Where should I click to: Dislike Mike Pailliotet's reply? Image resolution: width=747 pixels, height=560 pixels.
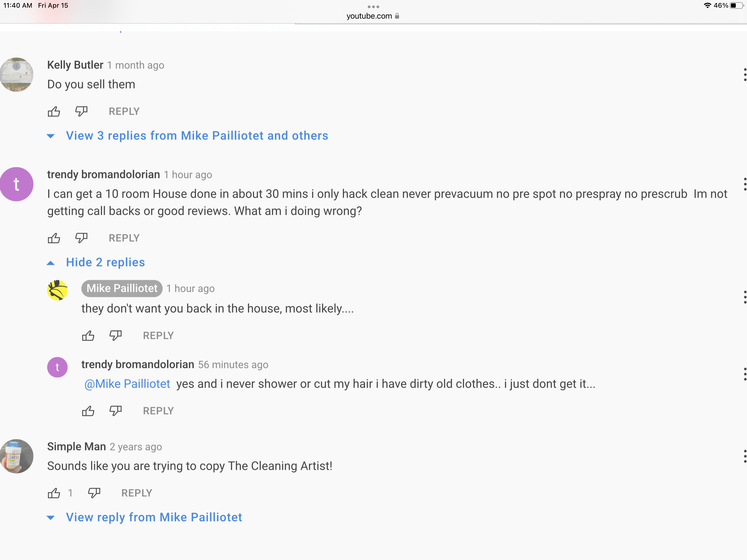[115, 336]
